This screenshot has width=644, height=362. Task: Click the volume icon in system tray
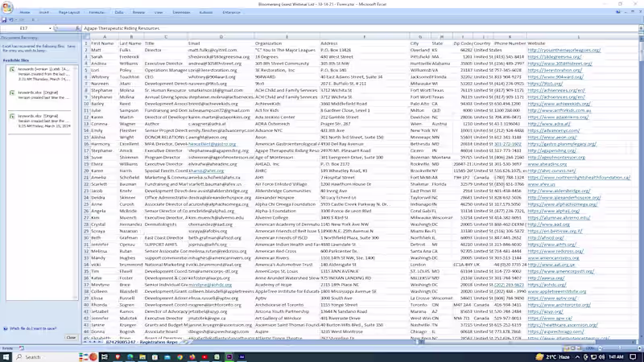click(x=601, y=357)
